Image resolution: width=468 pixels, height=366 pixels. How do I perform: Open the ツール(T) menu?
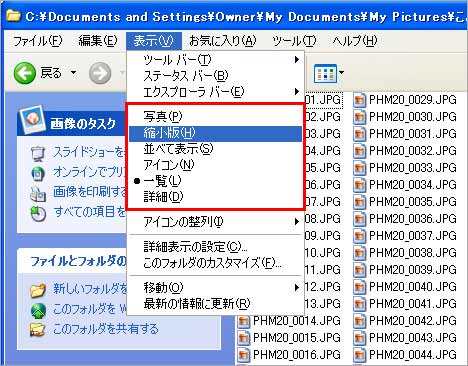294,41
